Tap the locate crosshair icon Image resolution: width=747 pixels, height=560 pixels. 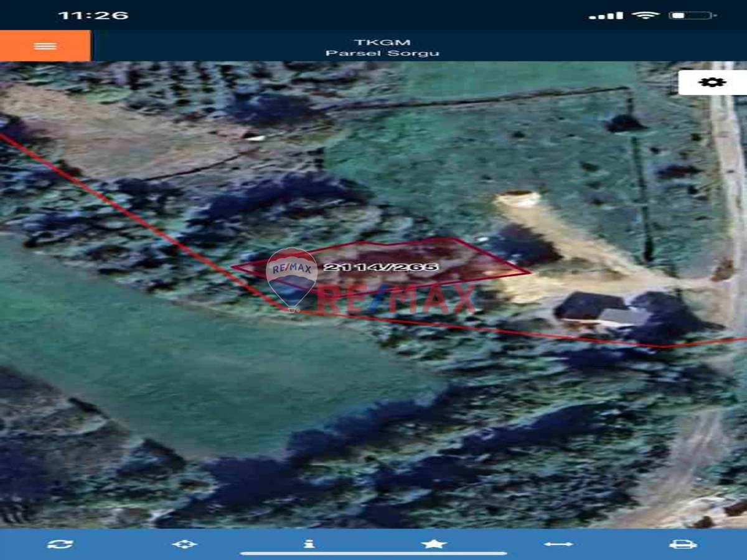(x=184, y=544)
